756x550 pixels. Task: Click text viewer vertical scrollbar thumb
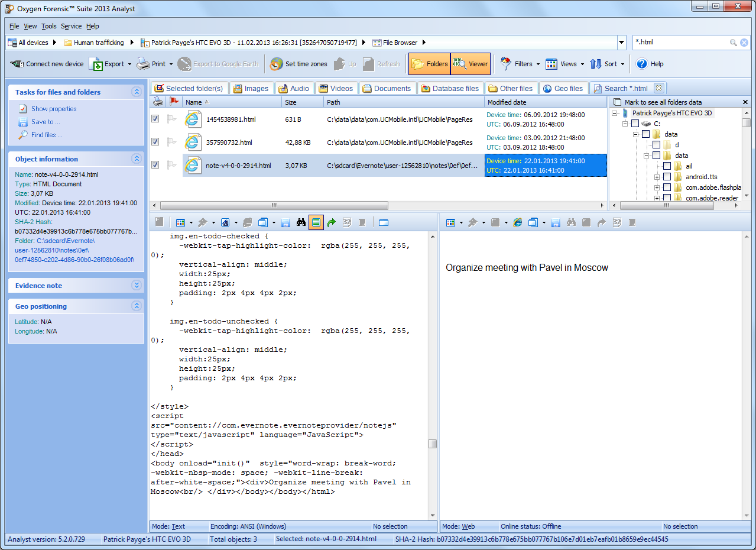[x=433, y=444]
